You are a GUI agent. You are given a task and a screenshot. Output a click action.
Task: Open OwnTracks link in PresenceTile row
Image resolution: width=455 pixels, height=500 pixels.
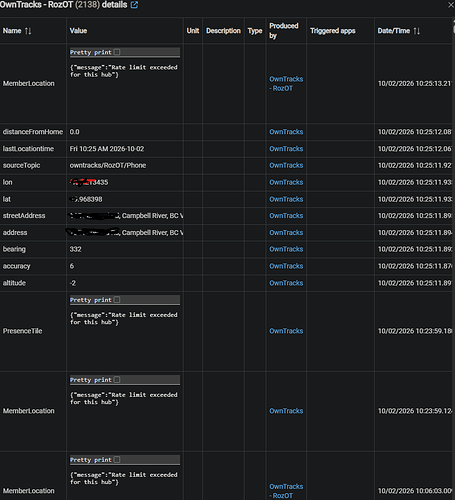tap(286, 331)
